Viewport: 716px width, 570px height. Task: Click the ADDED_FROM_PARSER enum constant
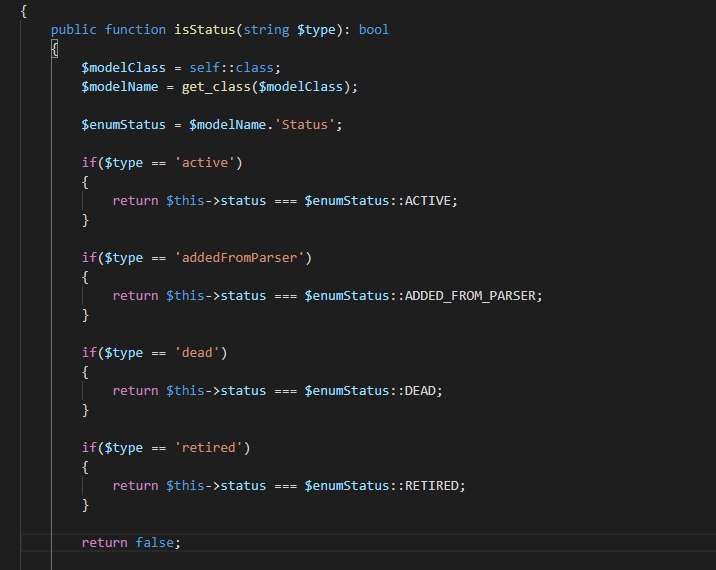pos(470,296)
